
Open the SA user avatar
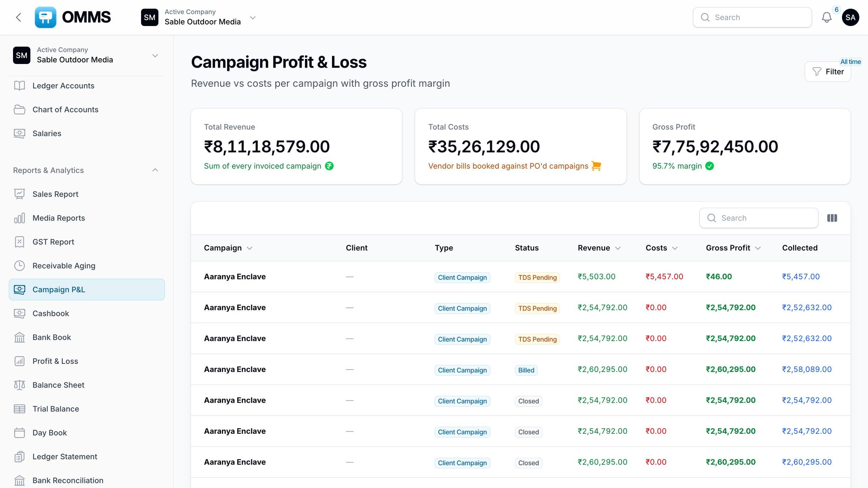click(851, 17)
